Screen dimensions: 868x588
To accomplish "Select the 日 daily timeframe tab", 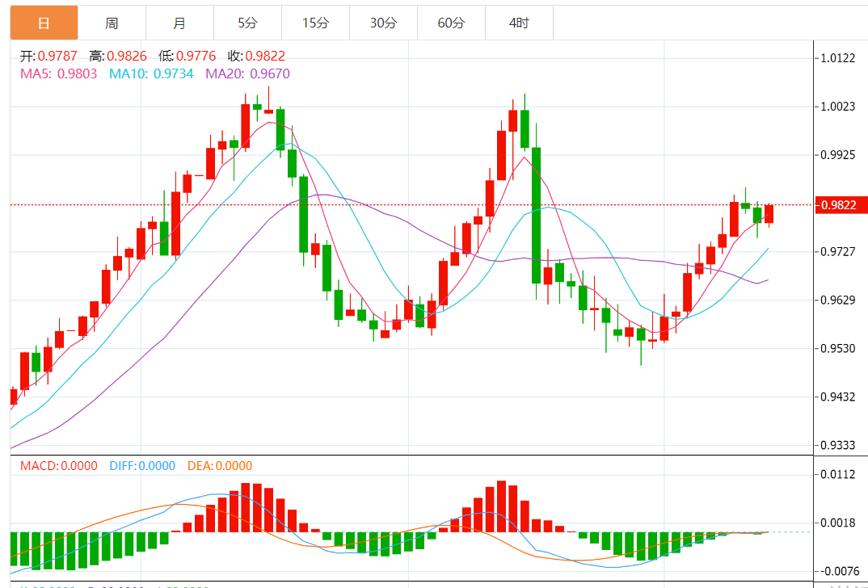I will 44,23.
